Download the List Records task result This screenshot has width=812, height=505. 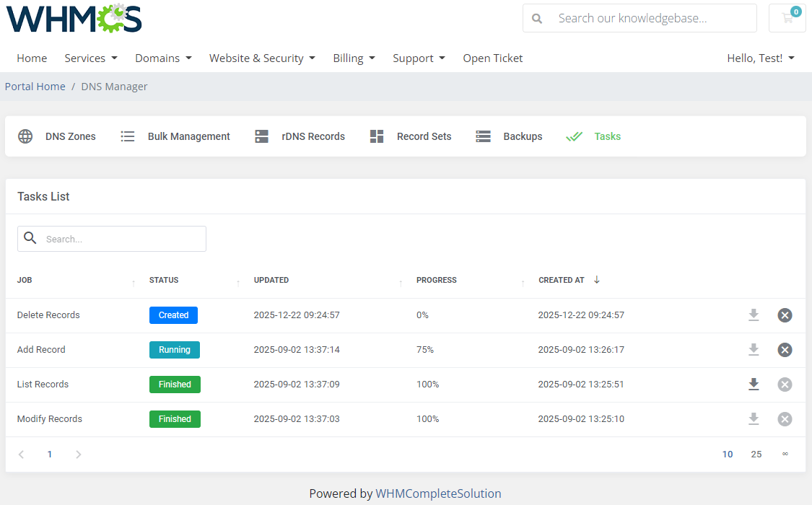(x=754, y=384)
